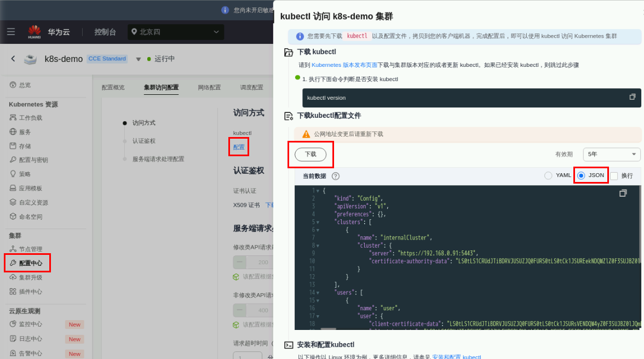
Task: Open the 有效期 5年 validity dropdown
Action: (612, 154)
